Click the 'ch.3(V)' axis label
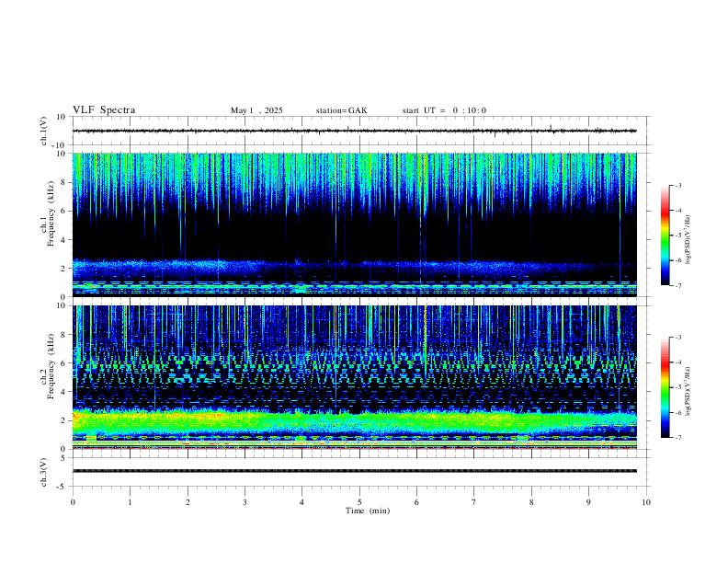The image size is (728, 563). 44,473
